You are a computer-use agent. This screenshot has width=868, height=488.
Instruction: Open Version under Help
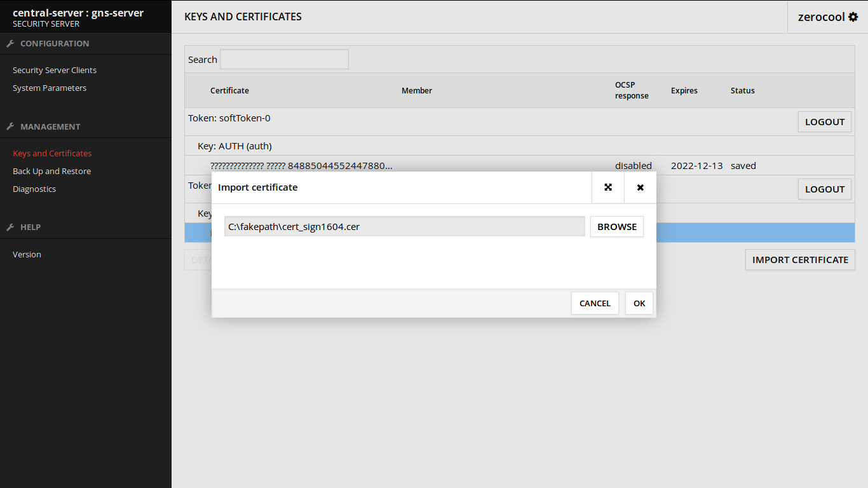[x=27, y=255]
